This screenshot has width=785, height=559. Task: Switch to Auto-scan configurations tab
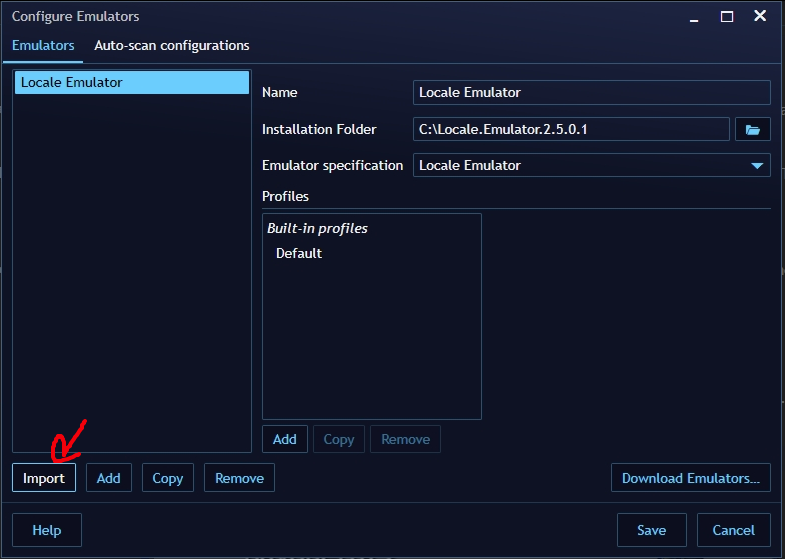click(172, 45)
